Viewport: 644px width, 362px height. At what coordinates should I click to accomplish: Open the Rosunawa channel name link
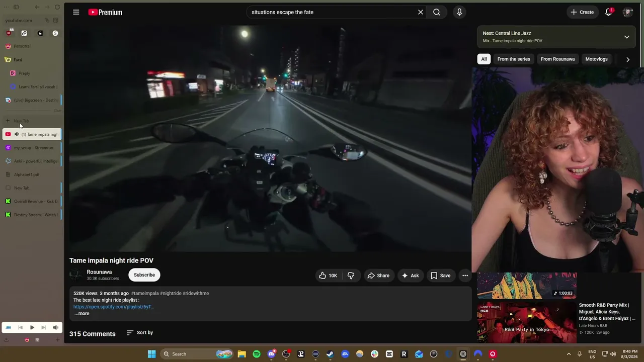click(99, 272)
